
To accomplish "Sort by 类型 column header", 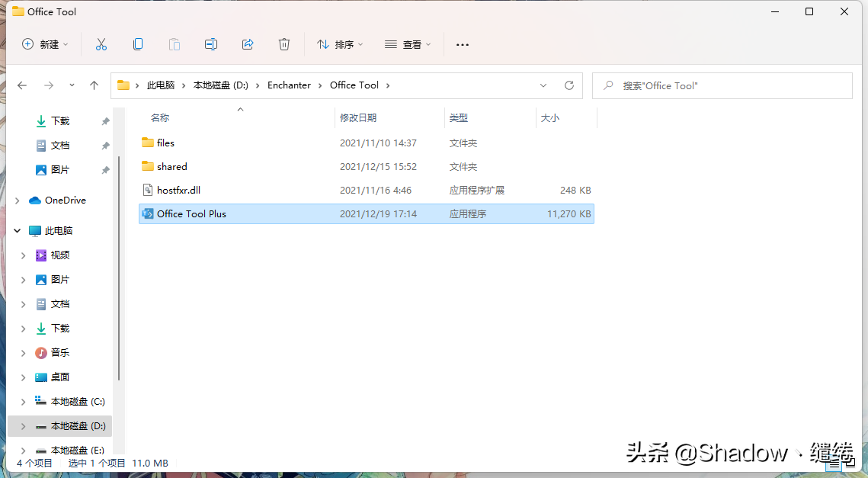I will [459, 118].
